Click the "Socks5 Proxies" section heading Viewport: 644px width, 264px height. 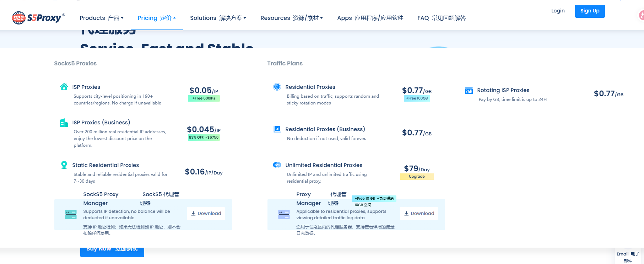pos(75,63)
